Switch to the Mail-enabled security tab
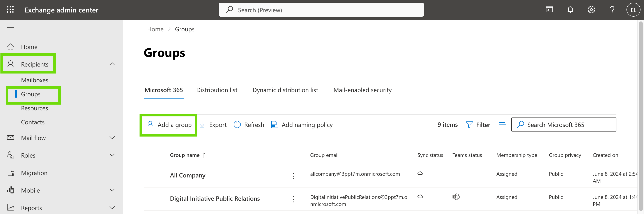 (363, 90)
